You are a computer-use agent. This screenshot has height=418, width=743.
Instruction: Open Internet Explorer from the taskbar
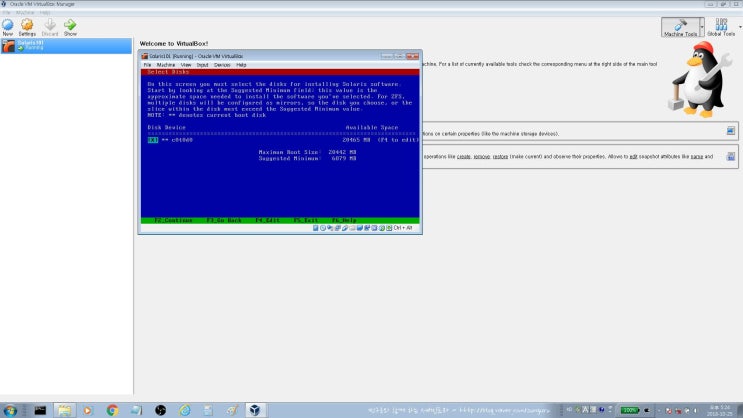(184, 410)
